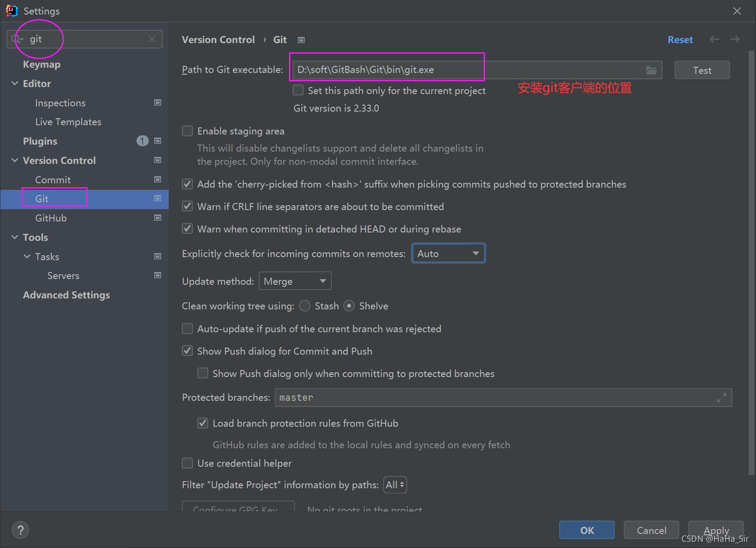Enable auto-update if push rejected
Viewport: 756px width, 548px height.
tap(188, 329)
